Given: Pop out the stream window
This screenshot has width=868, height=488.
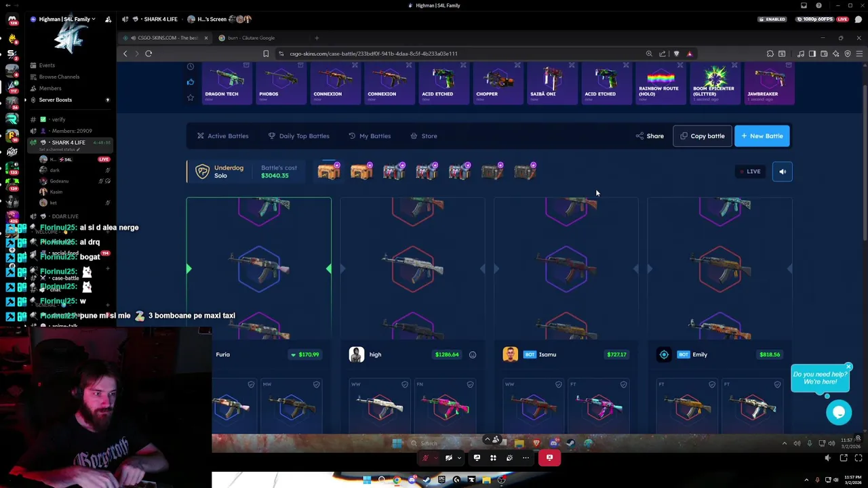Looking at the screenshot, I should click(844, 458).
